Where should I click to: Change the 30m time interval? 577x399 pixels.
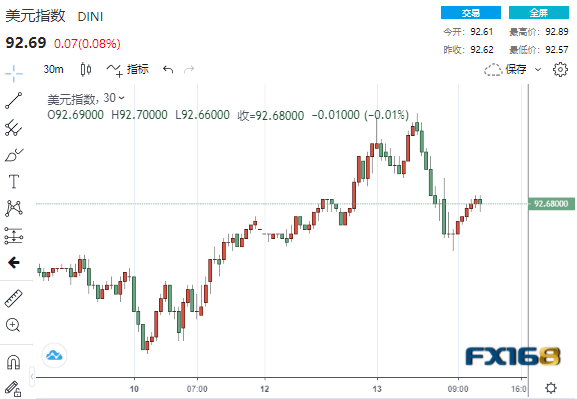tap(53, 69)
